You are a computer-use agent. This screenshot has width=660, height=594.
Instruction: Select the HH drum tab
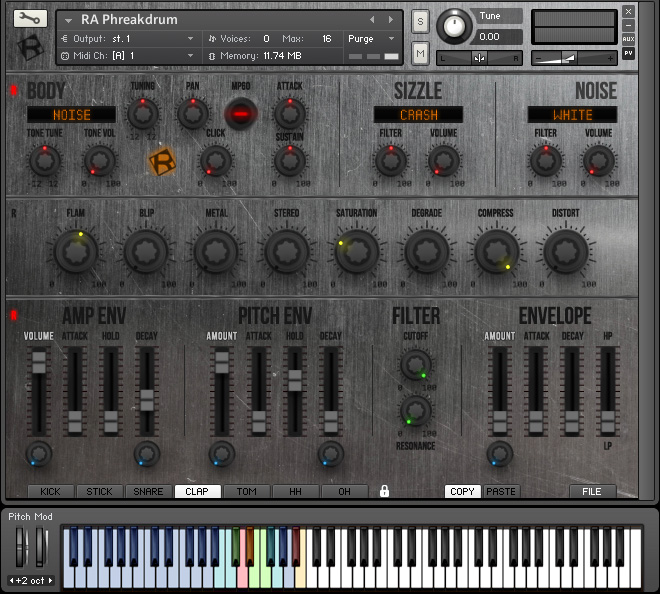pyautogui.click(x=295, y=491)
